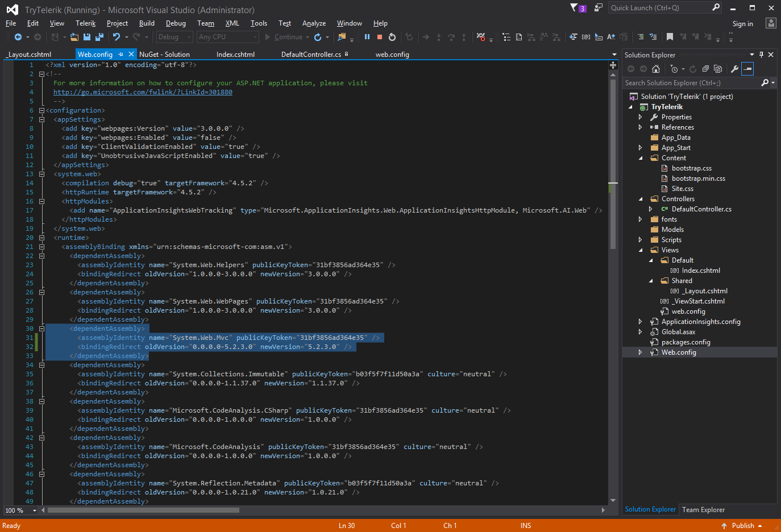Click the Sign in link
Viewport: 781px width, 532px height.
742,24
